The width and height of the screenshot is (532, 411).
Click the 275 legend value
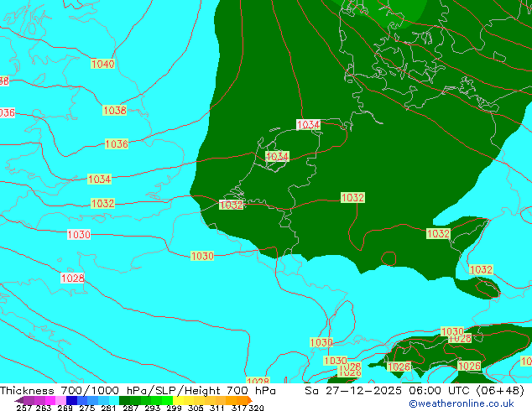(x=87, y=408)
